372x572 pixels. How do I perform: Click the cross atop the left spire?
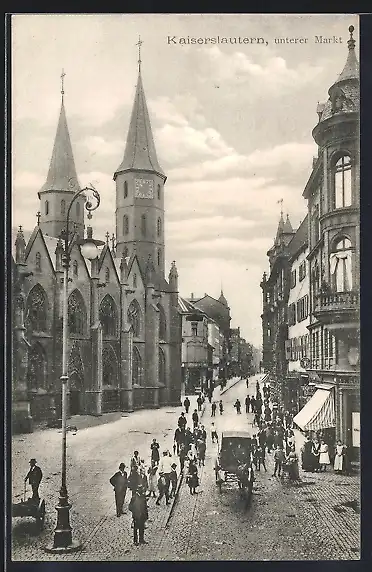point(63,81)
